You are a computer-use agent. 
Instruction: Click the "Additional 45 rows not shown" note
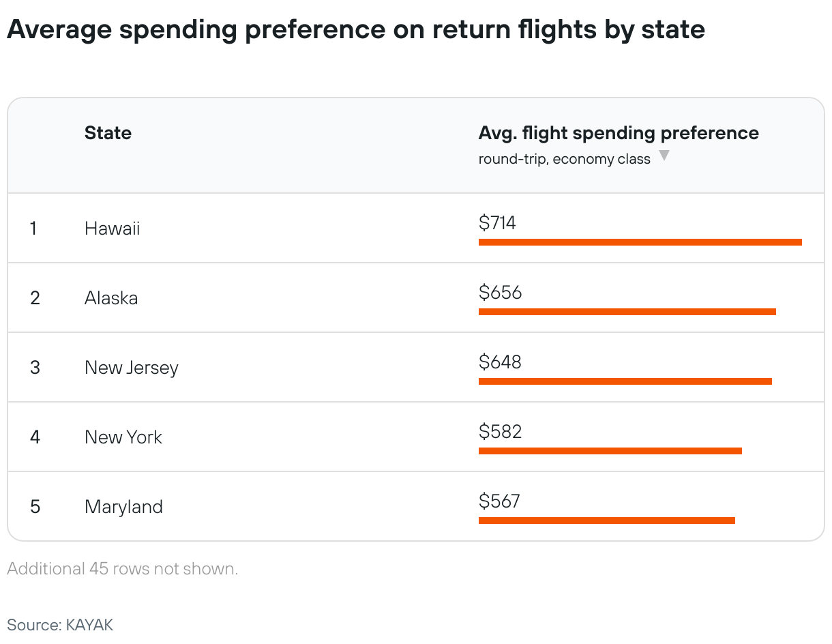click(123, 569)
